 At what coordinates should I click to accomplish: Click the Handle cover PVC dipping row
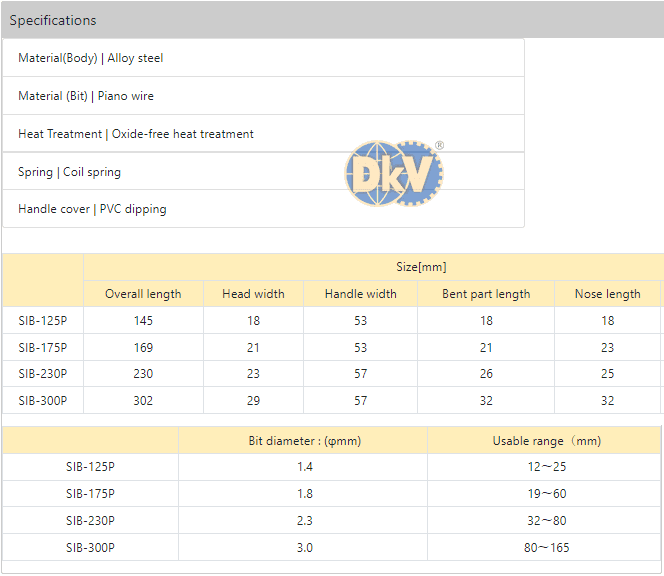coord(92,209)
